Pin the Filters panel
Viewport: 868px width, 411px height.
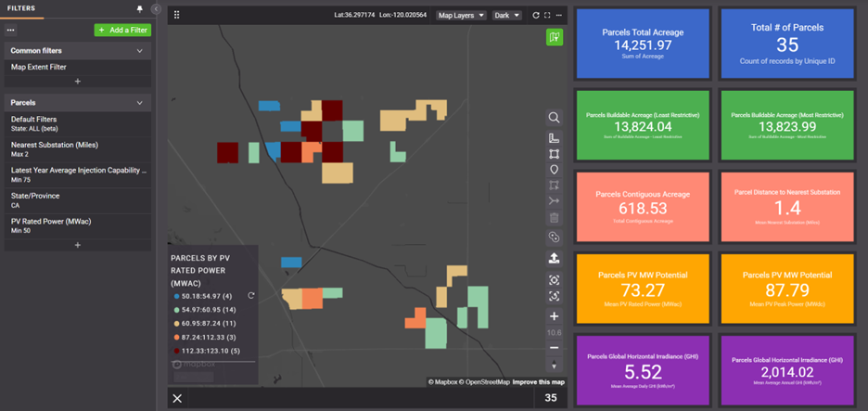pyautogui.click(x=140, y=7)
